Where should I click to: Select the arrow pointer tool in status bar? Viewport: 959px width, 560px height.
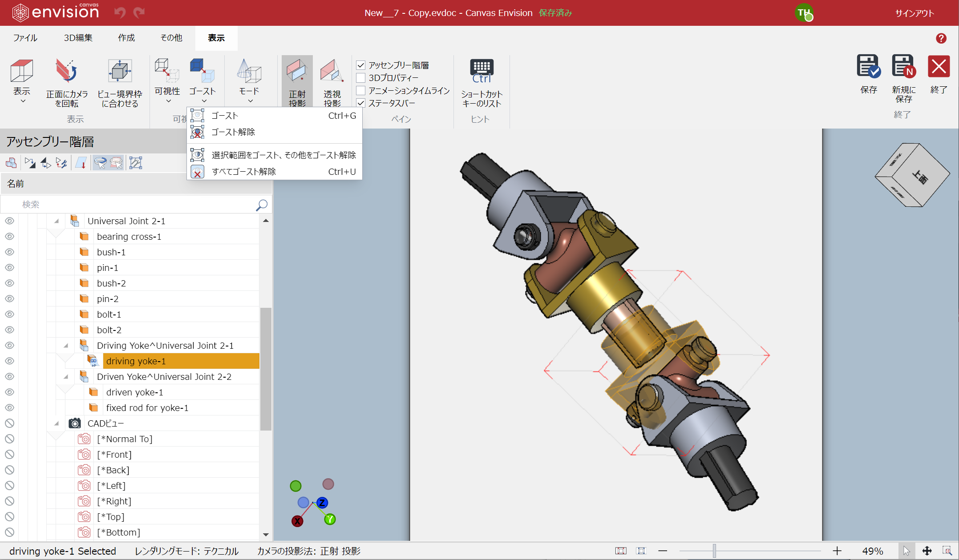906,551
